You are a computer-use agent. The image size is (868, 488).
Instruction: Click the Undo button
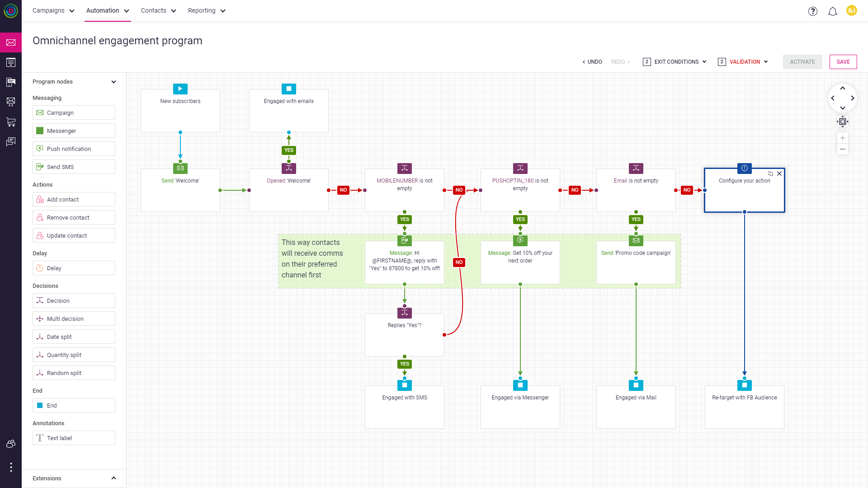pyautogui.click(x=592, y=62)
